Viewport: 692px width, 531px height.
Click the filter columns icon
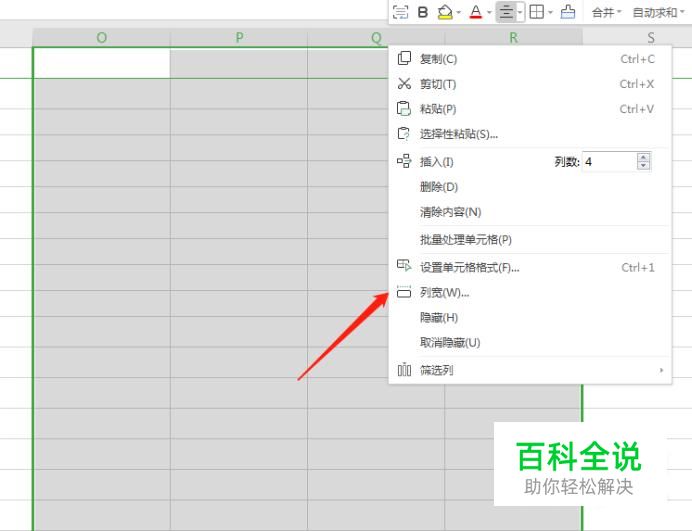pyautogui.click(x=404, y=370)
